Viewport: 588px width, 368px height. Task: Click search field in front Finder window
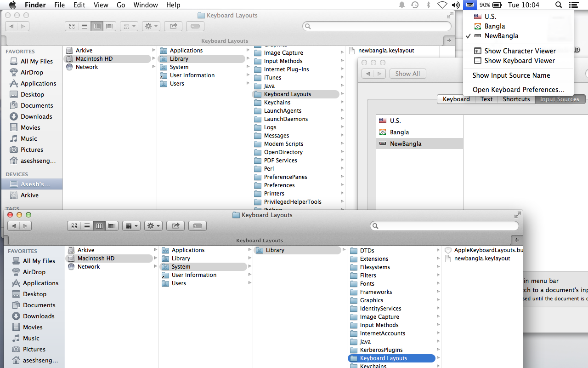444,226
